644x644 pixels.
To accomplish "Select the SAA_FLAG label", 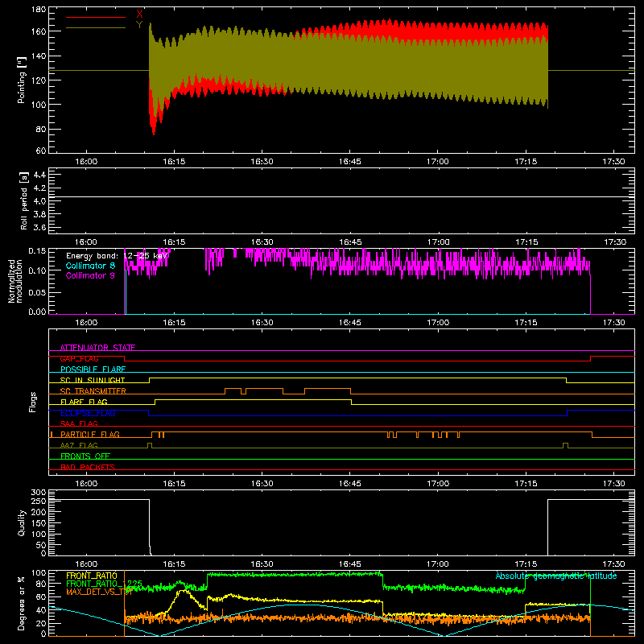I will click(x=79, y=423).
